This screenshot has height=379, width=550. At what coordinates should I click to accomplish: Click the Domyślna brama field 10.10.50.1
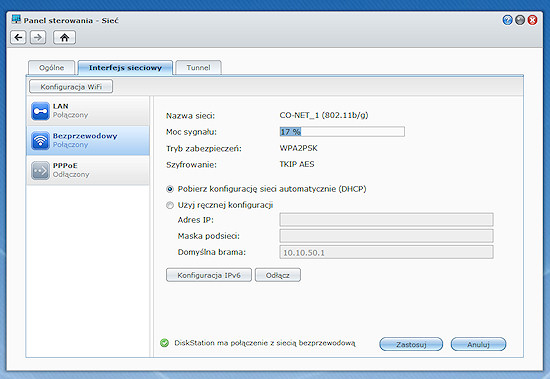[386, 252]
